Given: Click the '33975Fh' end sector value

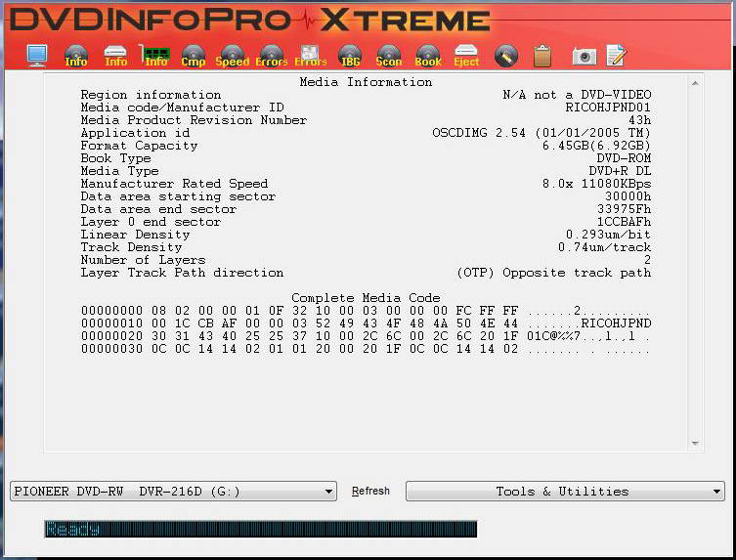Looking at the screenshot, I should point(624,209).
